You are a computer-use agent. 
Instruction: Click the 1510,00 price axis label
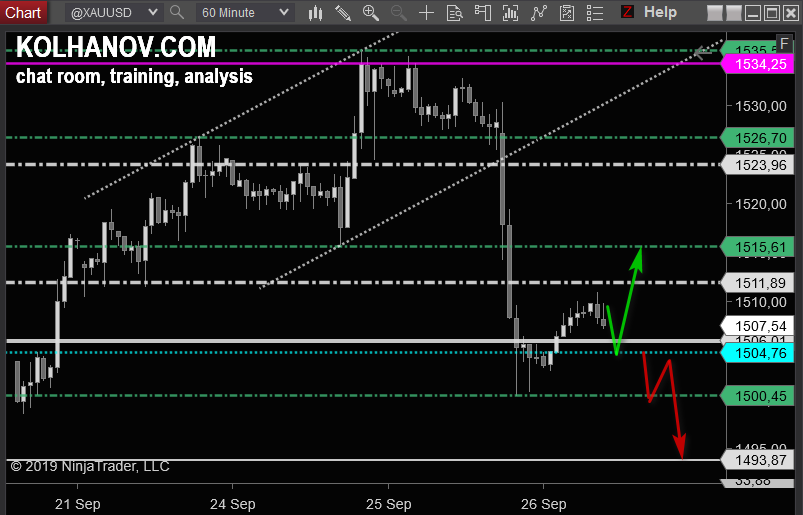[x=760, y=302]
